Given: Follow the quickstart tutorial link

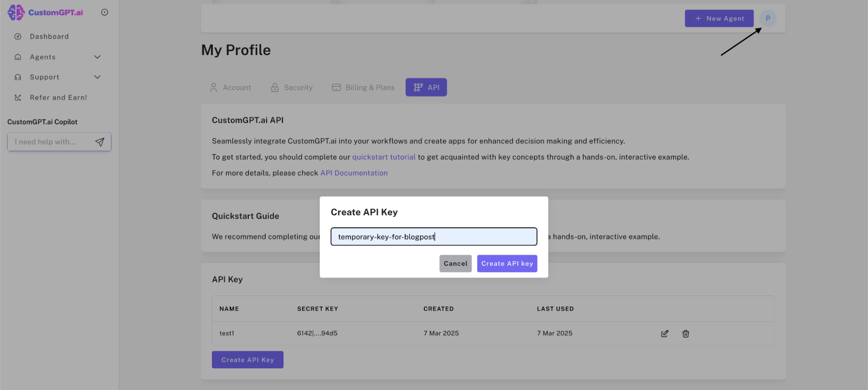Looking at the screenshot, I should point(384,157).
